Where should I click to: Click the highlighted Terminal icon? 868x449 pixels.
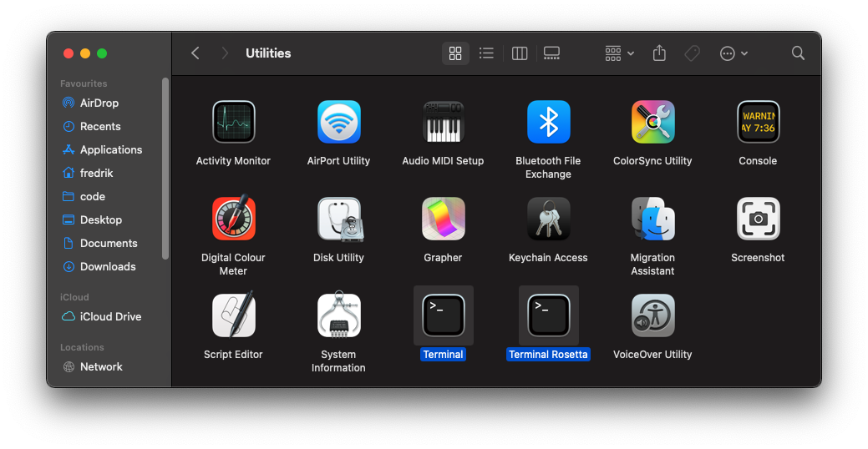click(444, 315)
